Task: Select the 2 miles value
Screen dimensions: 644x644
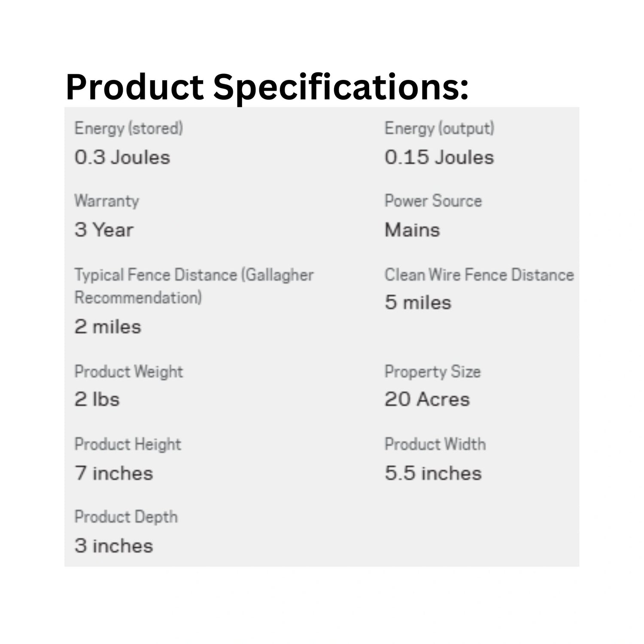Action: coord(108,327)
